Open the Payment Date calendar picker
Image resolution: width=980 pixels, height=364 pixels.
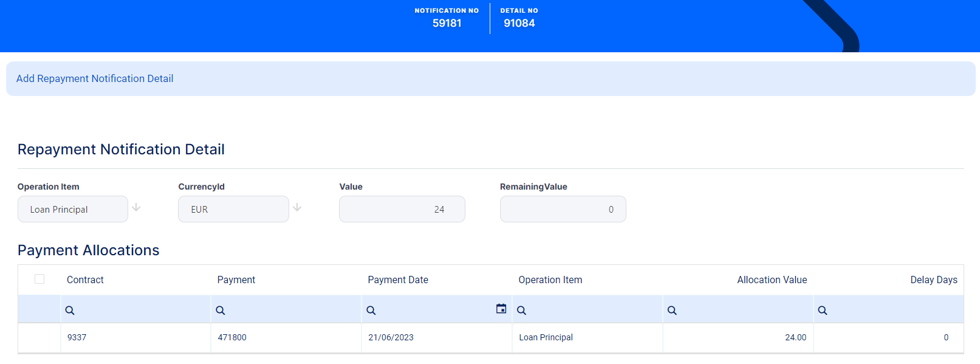click(501, 309)
